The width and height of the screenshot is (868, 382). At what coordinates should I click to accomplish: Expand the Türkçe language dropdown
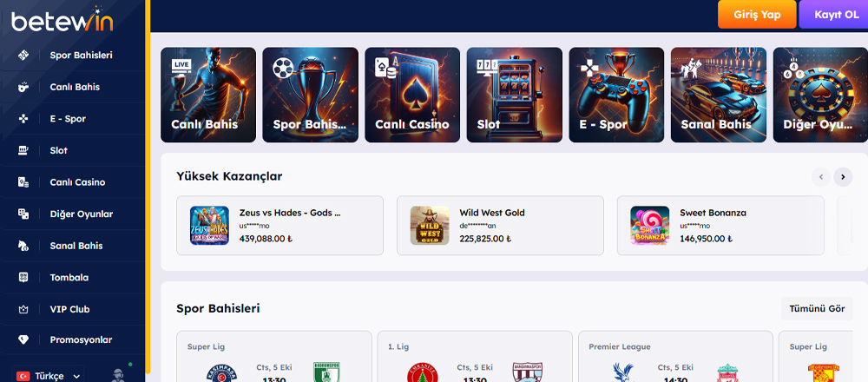(48, 375)
